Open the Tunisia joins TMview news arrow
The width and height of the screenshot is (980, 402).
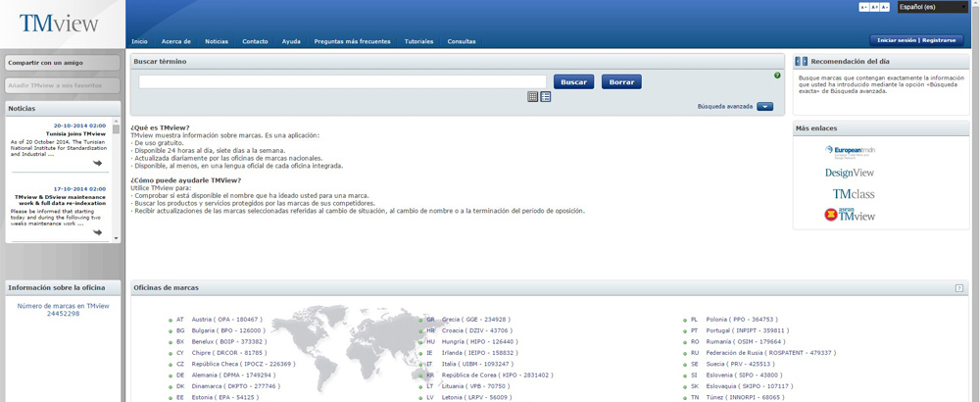click(97, 163)
